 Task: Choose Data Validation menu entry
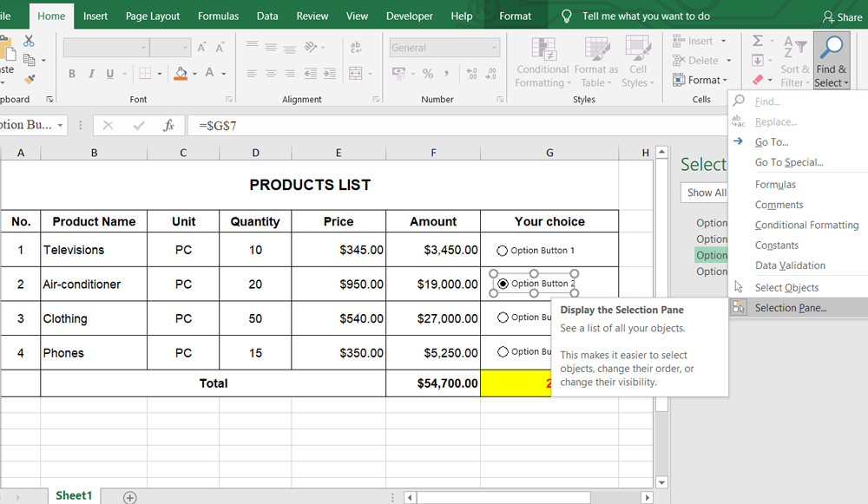point(799,265)
